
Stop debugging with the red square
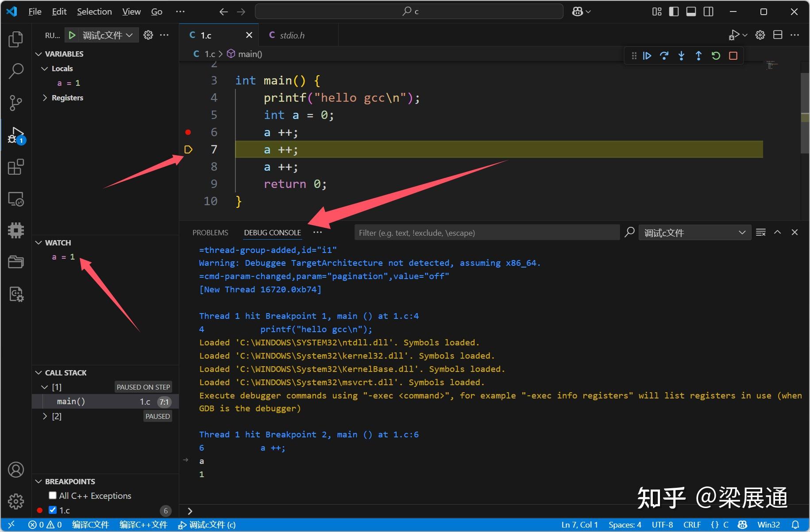click(733, 55)
